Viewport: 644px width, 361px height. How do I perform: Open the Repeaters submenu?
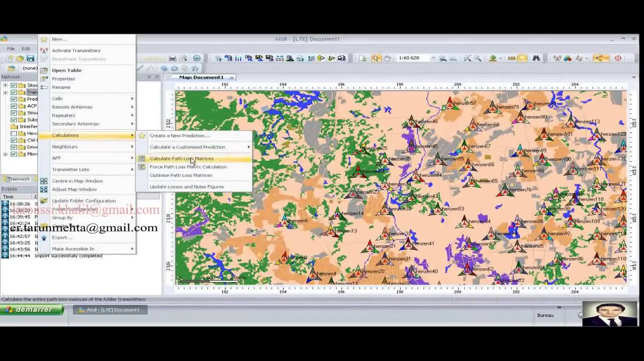87,116
